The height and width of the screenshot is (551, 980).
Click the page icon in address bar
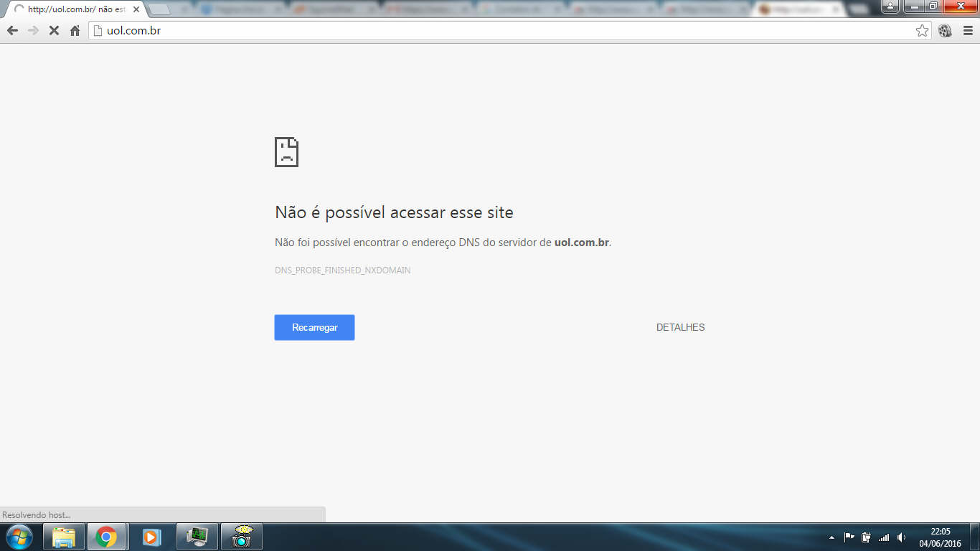[x=98, y=31]
